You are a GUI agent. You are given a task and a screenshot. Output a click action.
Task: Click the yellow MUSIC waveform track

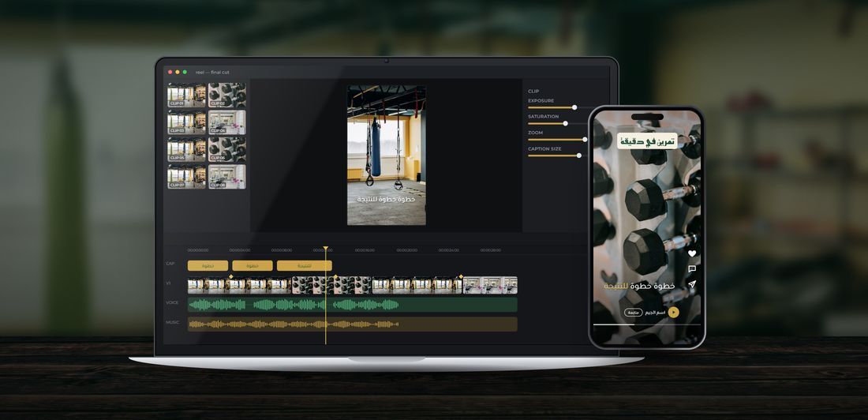tap(353, 324)
